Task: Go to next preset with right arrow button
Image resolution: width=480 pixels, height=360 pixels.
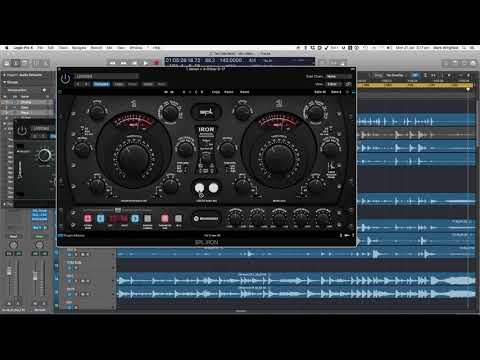Action: (x=86, y=84)
